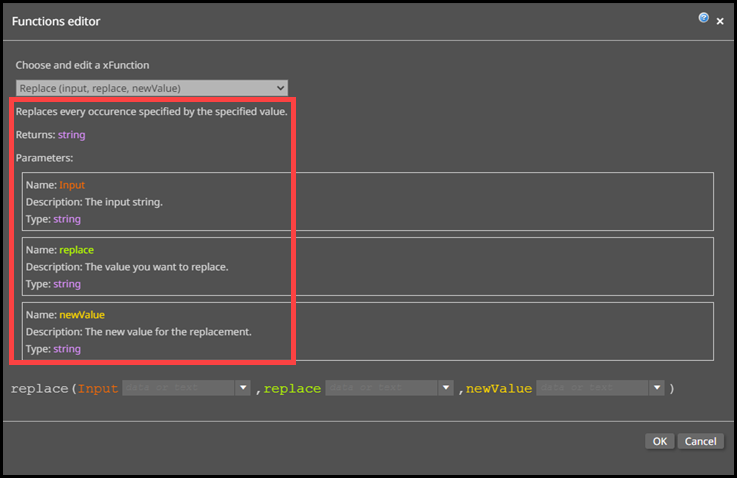Click the green replace name in parameters list
Viewport: 737px width, 478px height.
click(x=76, y=249)
